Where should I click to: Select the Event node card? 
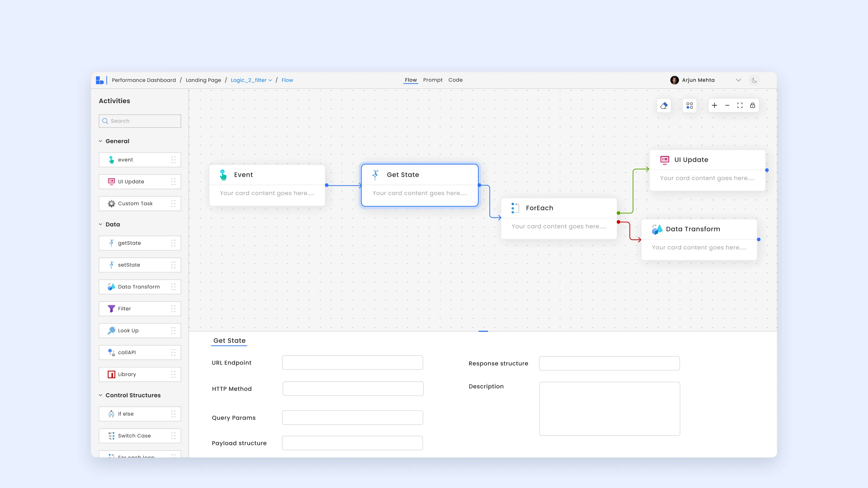point(267,185)
